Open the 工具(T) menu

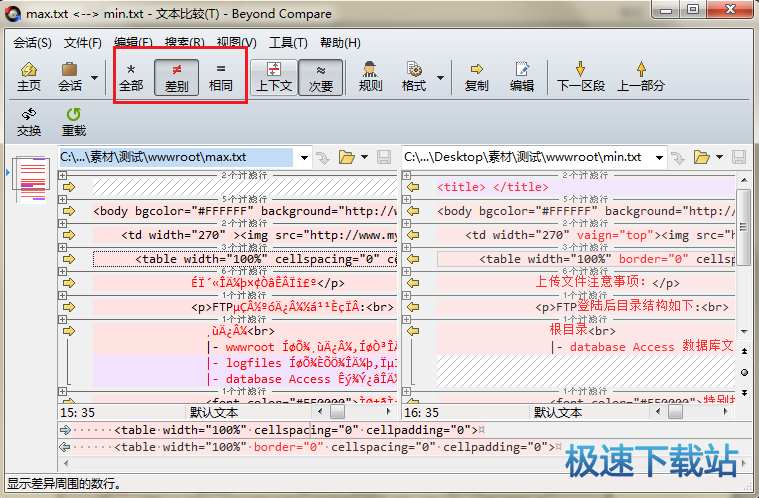point(288,43)
